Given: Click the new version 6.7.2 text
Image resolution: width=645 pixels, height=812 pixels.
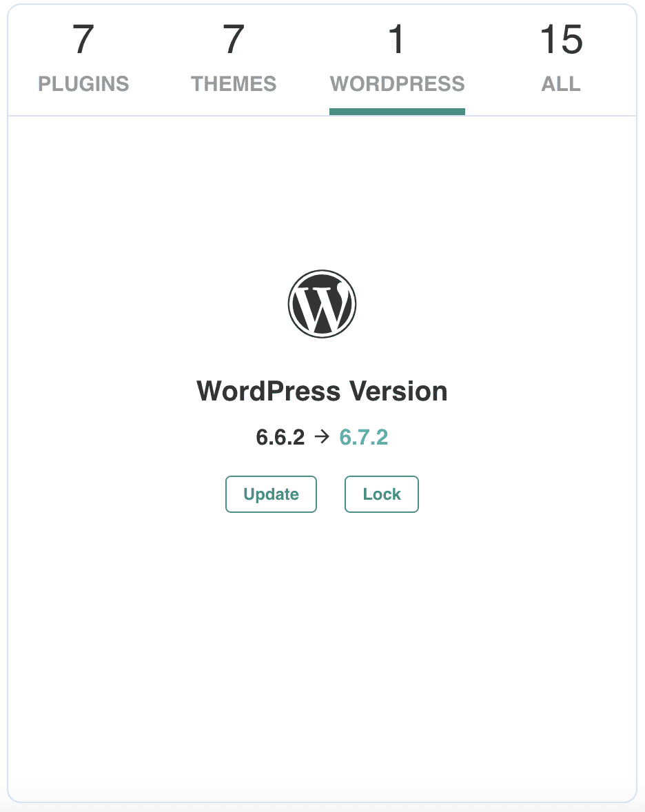Looking at the screenshot, I should (x=363, y=438).
